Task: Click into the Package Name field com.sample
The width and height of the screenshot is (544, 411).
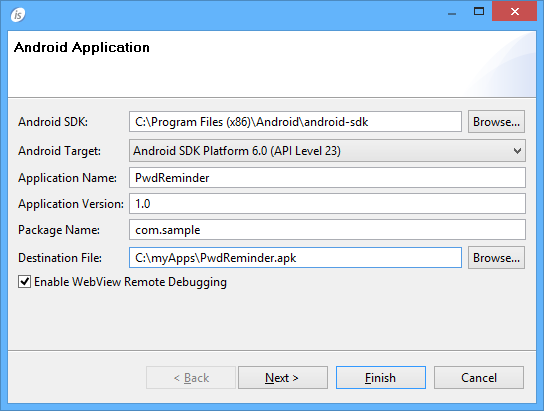Action: 327,230
